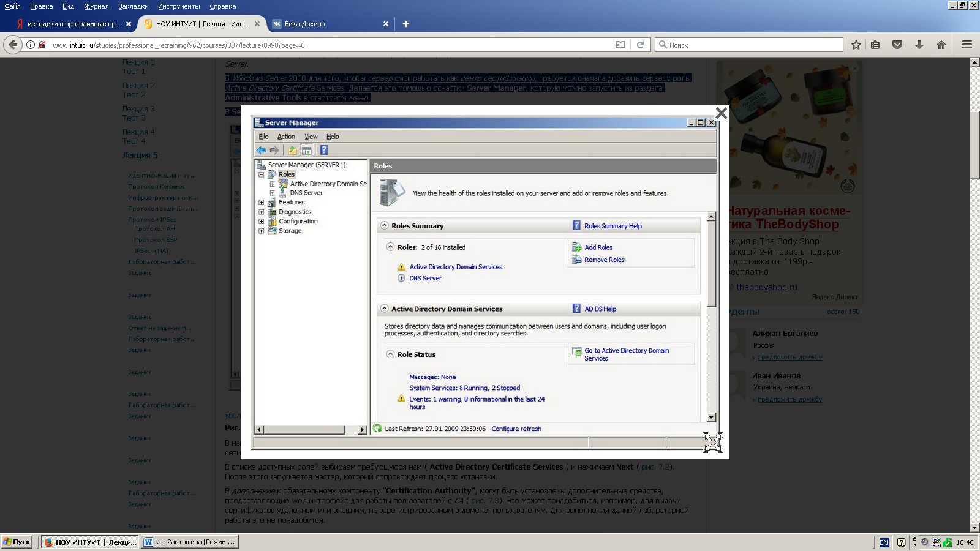Bookmark this page with the star icon
Screen dimensions: 980x551
coord(856,45)
